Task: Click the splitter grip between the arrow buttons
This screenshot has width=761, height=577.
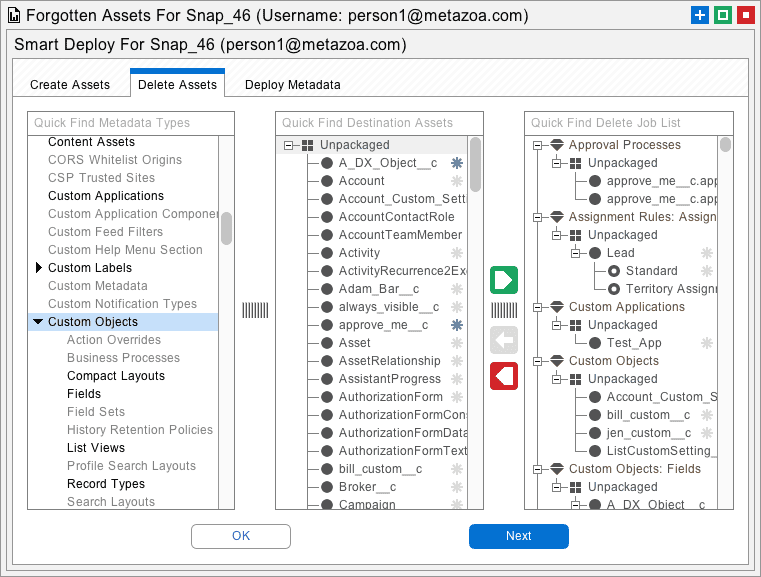Action: click(x=504, y=310)
